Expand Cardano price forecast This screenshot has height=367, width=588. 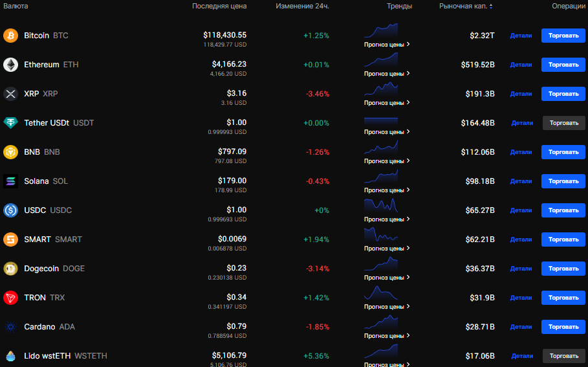[x=387, y=336]
